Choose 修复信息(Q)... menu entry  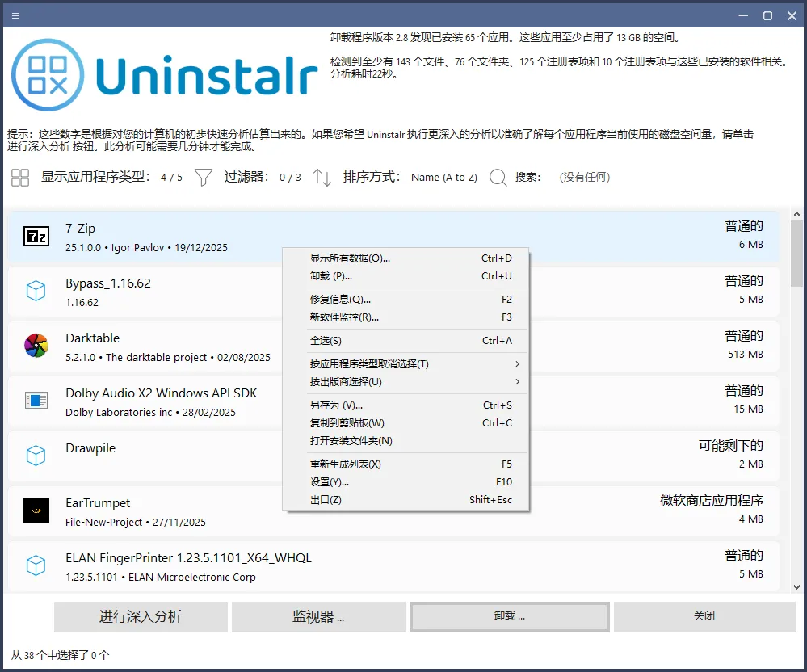(406, 300)
